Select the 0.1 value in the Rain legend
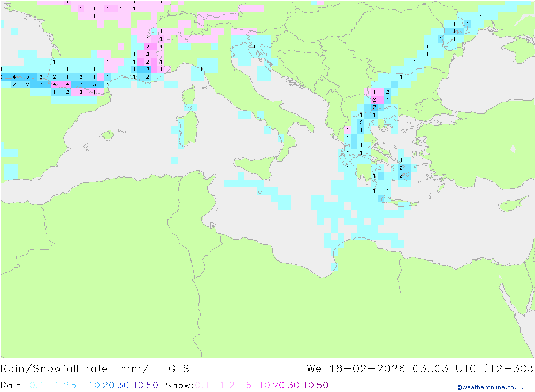 (36, 385)
